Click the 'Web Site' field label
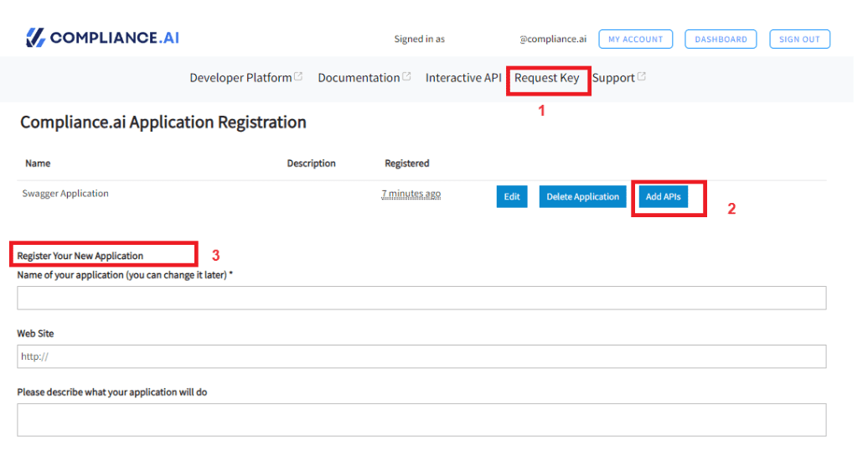The height and width of the screenshot is (457, 868). 35,334
